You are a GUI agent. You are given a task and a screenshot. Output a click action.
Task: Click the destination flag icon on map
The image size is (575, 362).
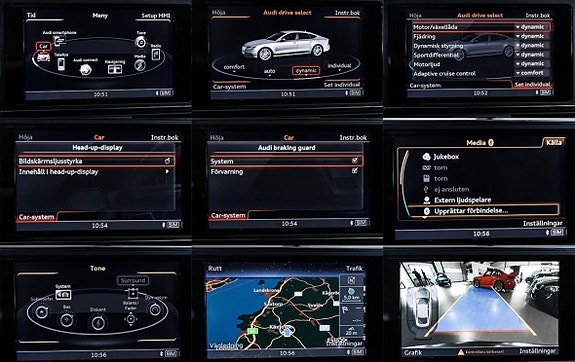[345, 309]
